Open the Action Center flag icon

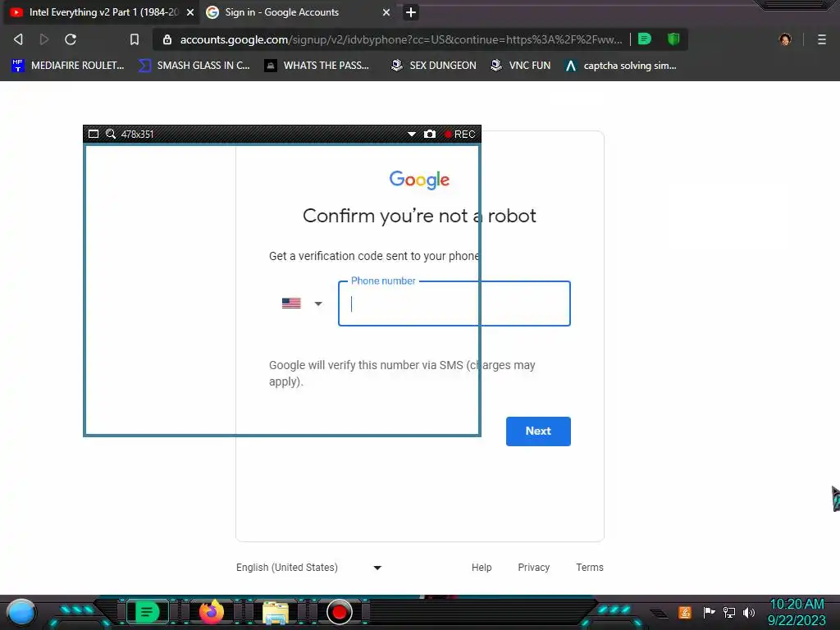709,612
